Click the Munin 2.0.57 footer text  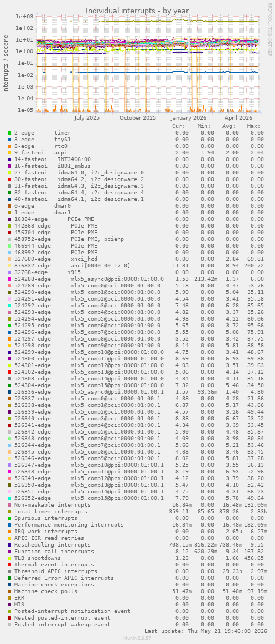[x=138, y=638]
